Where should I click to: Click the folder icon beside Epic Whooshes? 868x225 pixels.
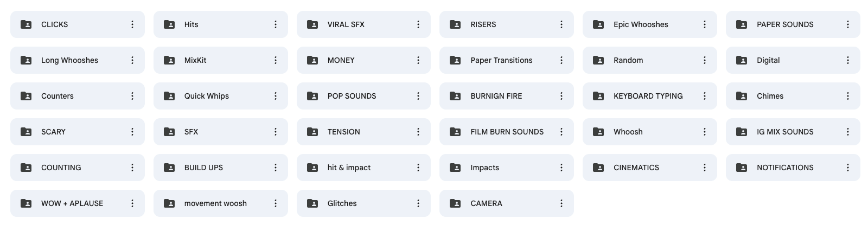point(598,24)
